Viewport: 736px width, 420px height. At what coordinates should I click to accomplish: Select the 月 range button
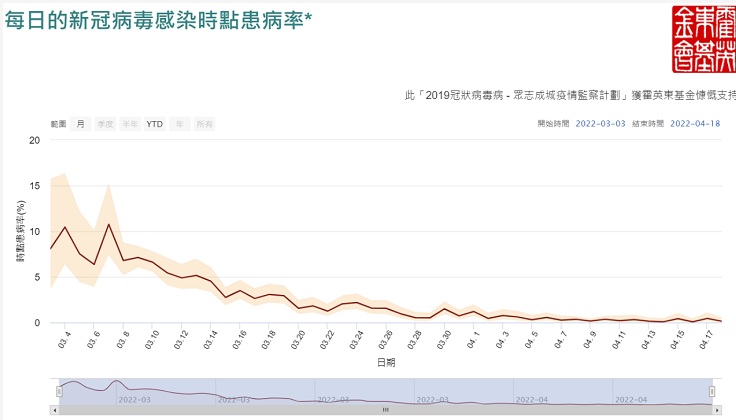(80, 124)
